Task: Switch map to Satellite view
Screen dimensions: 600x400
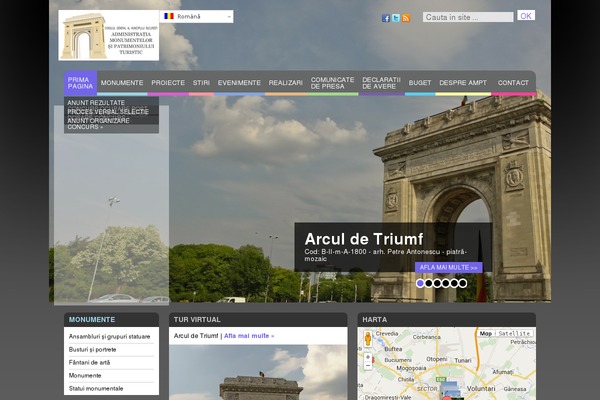Action: click(515, 334)
